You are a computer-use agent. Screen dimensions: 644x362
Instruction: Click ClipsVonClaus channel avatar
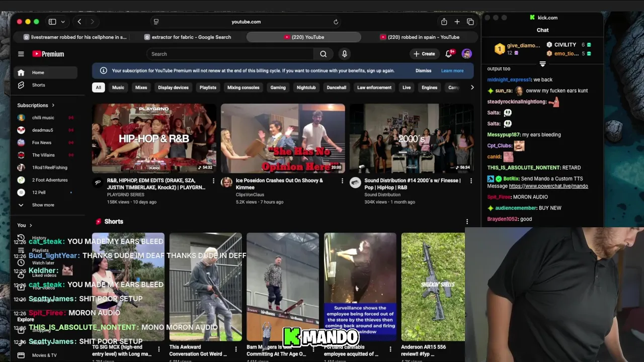tap(226, 183)
